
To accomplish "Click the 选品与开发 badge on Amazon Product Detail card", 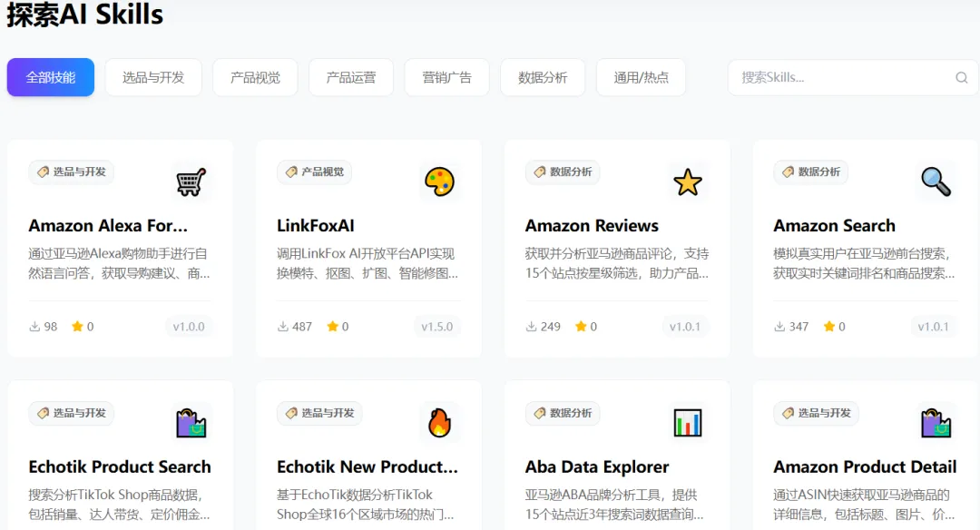I will click(x=817, y=413).
